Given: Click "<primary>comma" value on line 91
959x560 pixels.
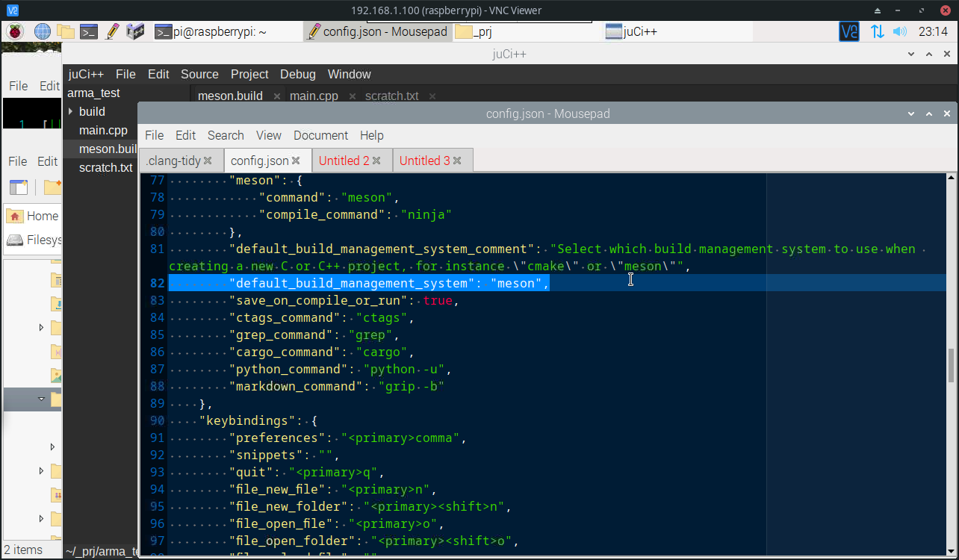Looking at the screenshot, I should pyautogui.click(x=401, y=438).
